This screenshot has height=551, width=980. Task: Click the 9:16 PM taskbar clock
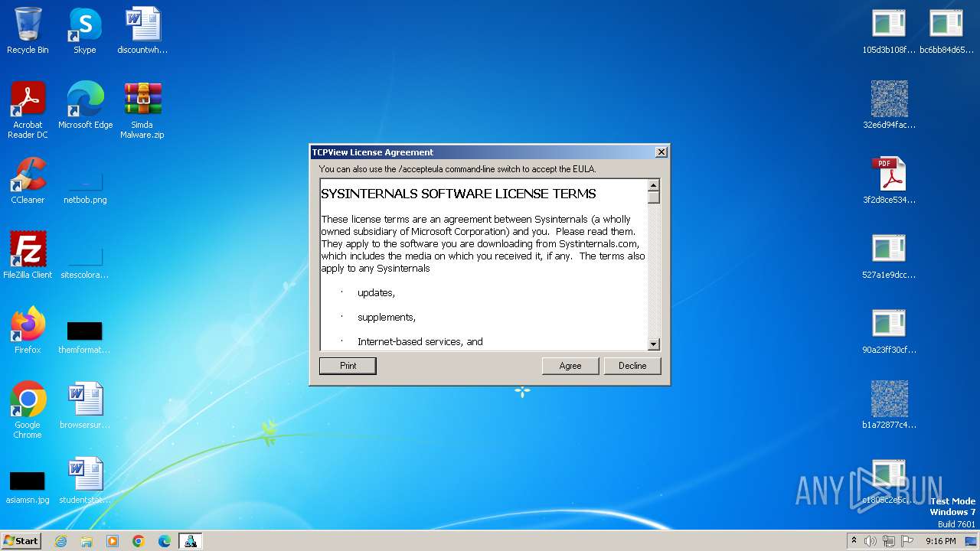click(940, 541)
